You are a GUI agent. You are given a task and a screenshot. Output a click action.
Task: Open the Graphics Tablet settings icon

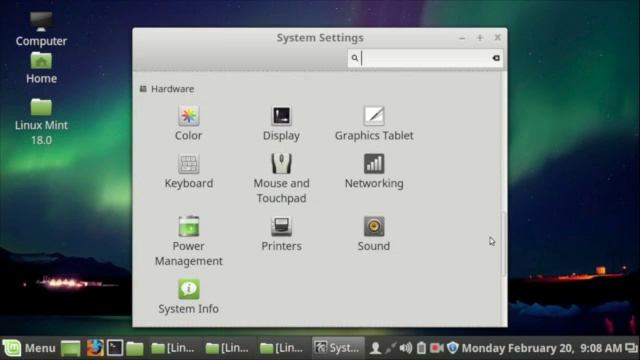(x=374, y=116)
